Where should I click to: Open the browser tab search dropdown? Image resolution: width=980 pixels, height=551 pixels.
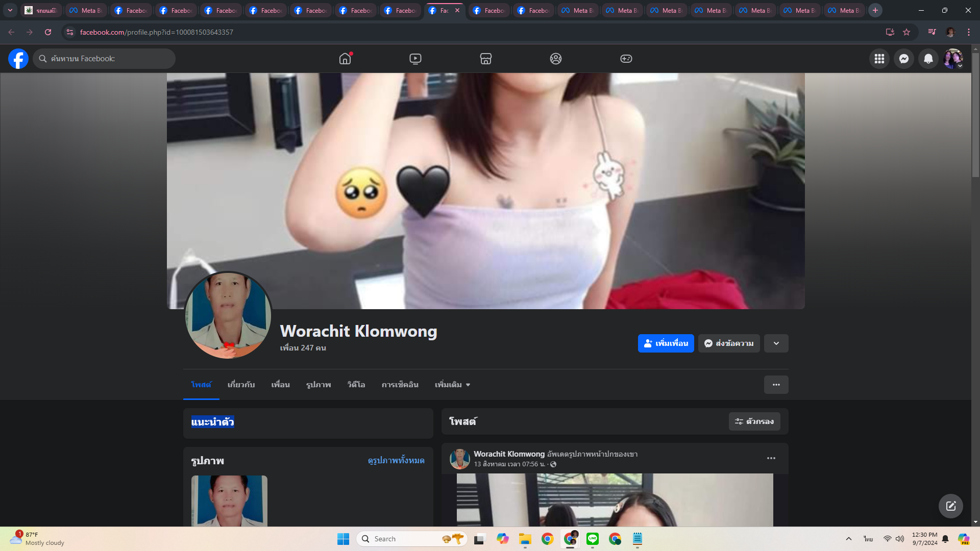pos(10,10)
